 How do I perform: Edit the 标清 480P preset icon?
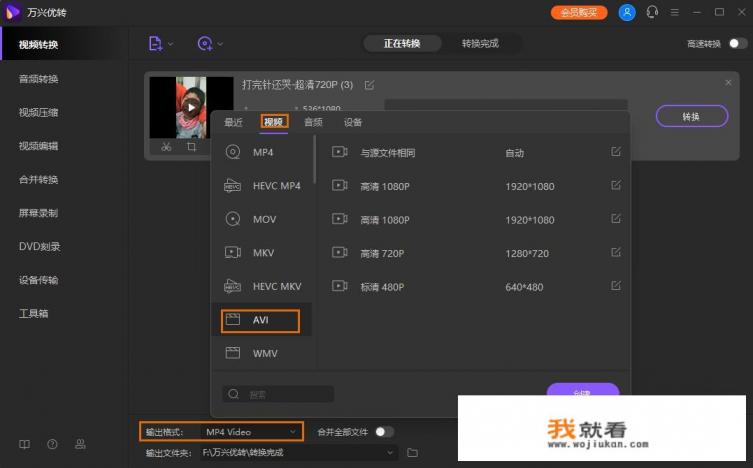616,286
